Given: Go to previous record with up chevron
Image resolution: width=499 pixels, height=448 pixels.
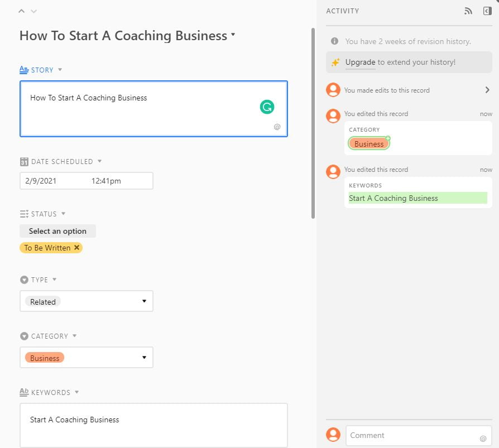Looking at the screenshot, I should pos(22,11).
